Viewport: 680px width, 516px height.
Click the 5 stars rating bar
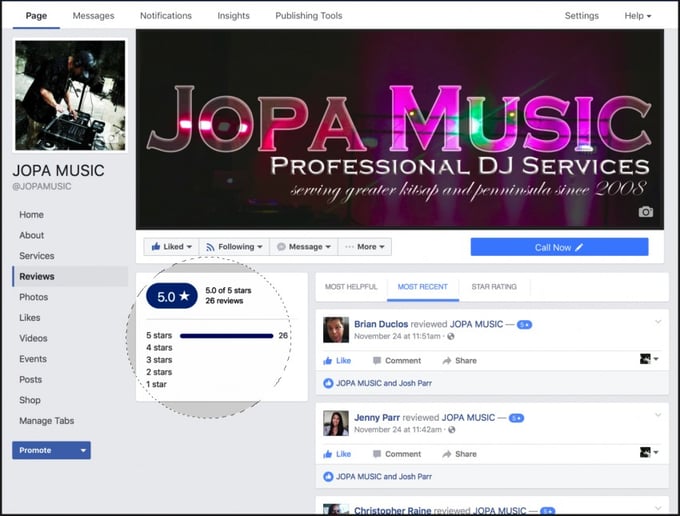coord(226,336)
